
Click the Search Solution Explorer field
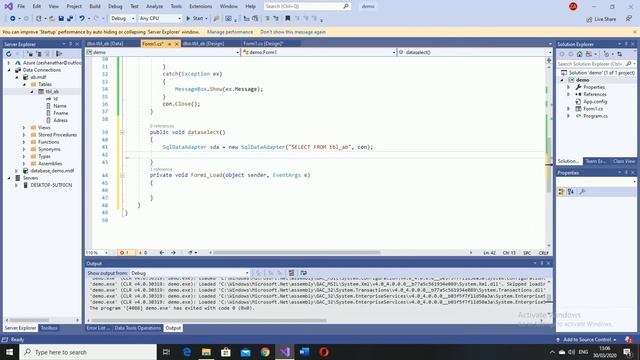596,64
